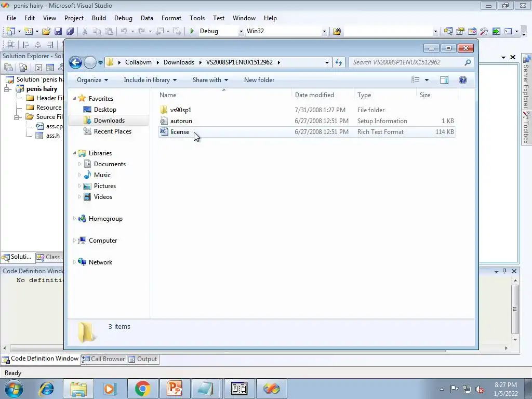
Task: Click Downloads in the address breadcrumb
Action: tap(179, 62)
